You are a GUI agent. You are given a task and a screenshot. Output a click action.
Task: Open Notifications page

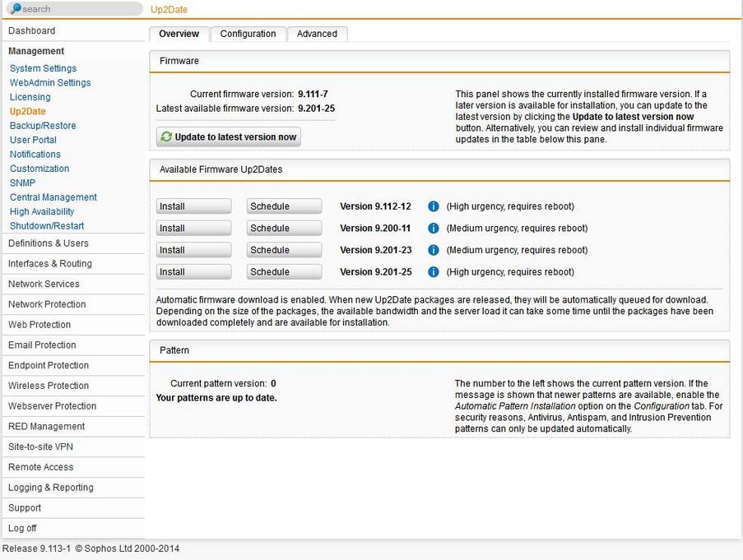coord(35,155)
